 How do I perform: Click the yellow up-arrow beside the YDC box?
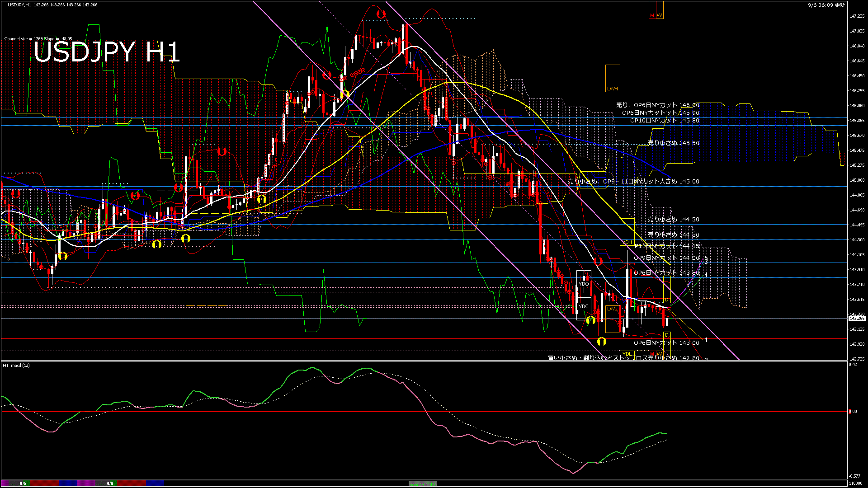pyautogui.click(x=590, y=320)
